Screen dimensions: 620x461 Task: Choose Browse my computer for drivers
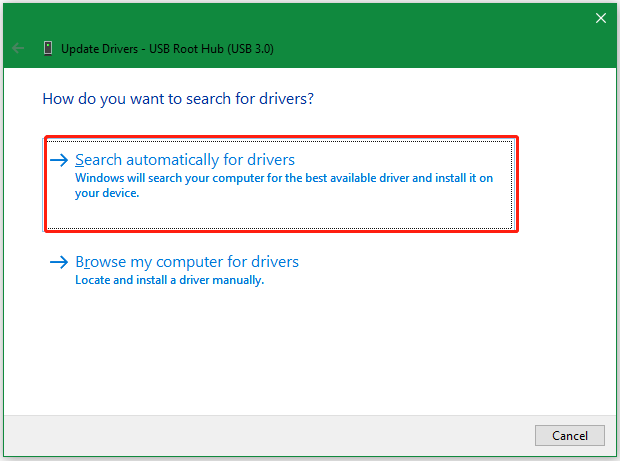tap(187, 262)
